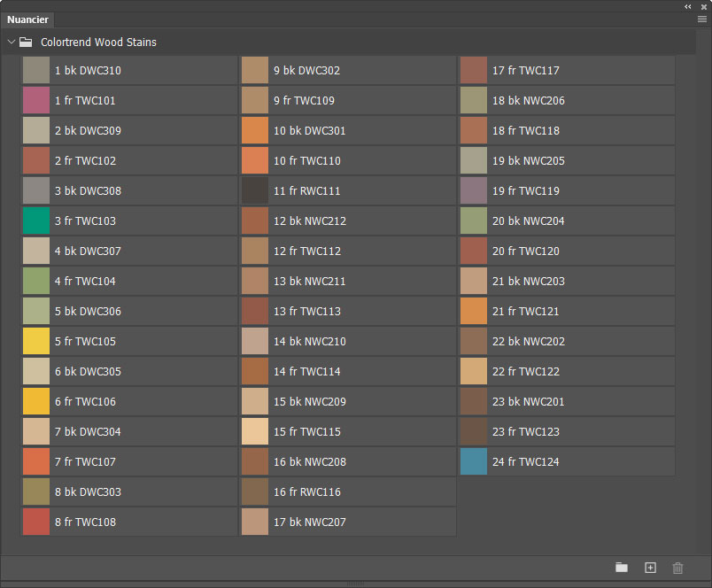Click the label 17 fr TWC117
This screenshot has width=712, height=588.
(x=526, y=70)
